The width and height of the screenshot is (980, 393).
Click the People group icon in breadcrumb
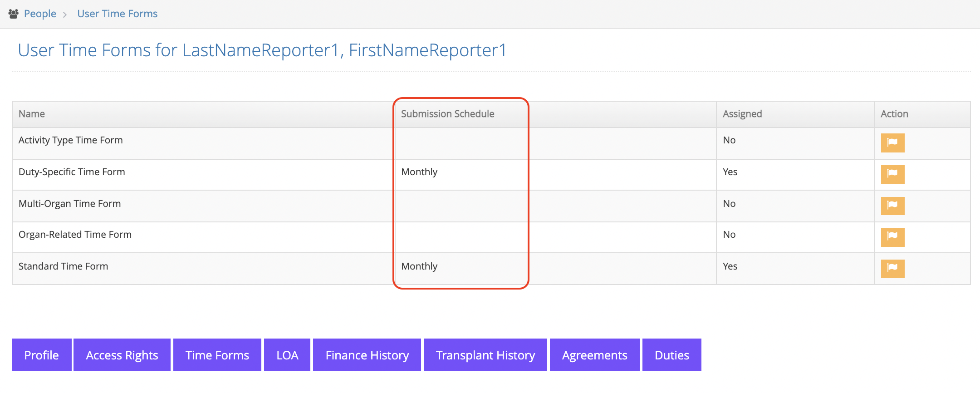[14, 14]
